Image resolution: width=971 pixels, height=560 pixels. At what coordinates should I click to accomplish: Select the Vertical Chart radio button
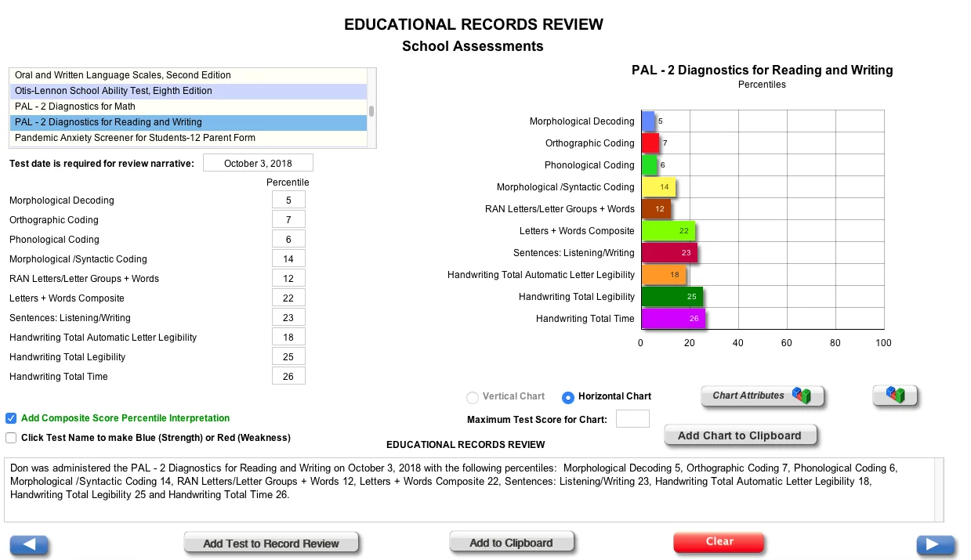(473, 397)
